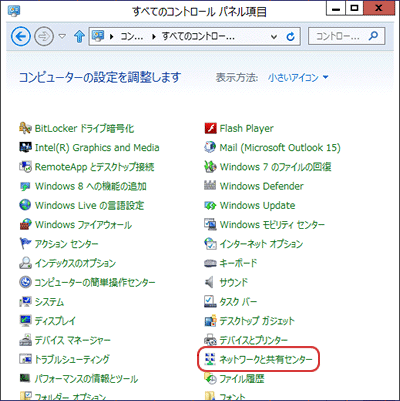Minimize the control panel window

tap(336, 8)
